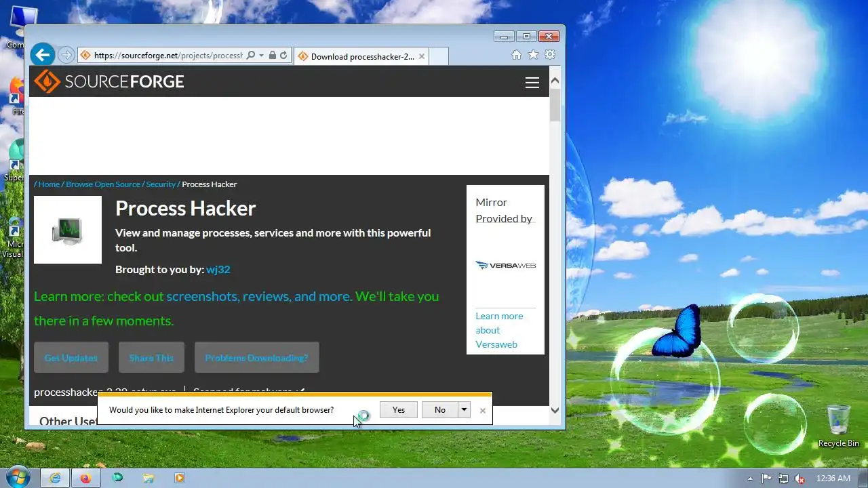Expand the No button dropdown arrow
The width and height of the screenshot is (868, 488).
tap(465, 409)
